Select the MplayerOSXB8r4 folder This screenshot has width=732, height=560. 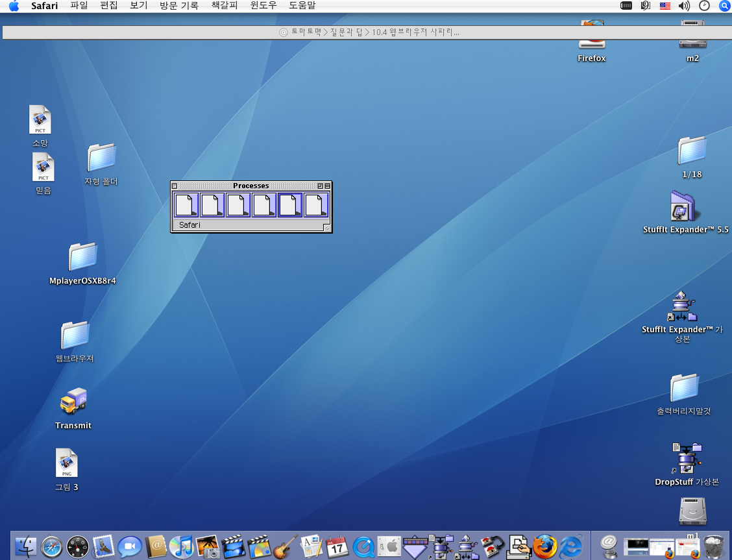click(82, 257)
